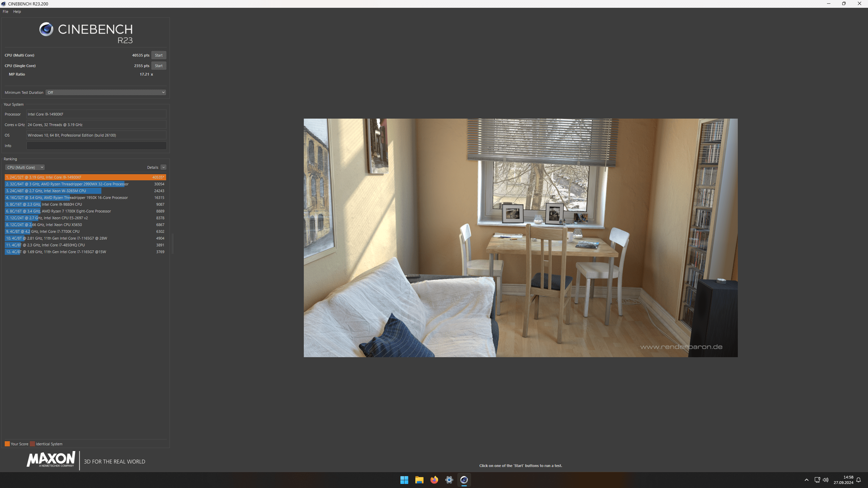Open Windows Start menu icon

[404, 480]
